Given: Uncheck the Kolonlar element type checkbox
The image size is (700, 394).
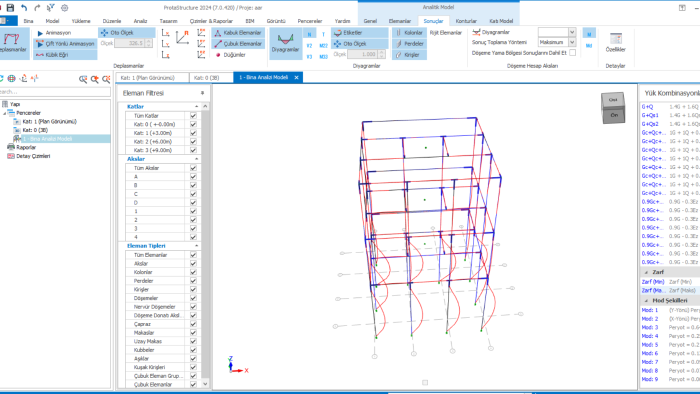Looking at the screenshot, I should pyautogui.click(x=193, y=272).
